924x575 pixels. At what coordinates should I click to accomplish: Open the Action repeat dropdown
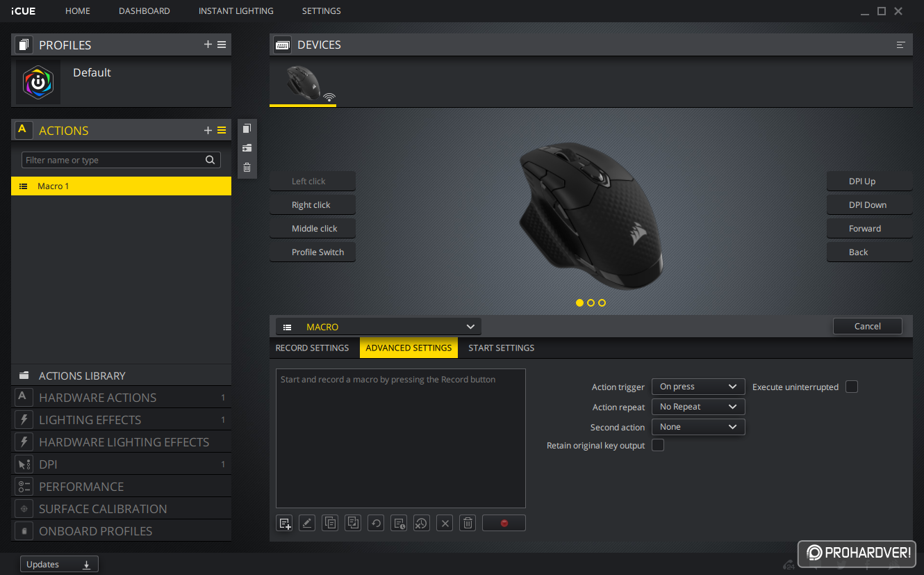click(x=698, y=407)
